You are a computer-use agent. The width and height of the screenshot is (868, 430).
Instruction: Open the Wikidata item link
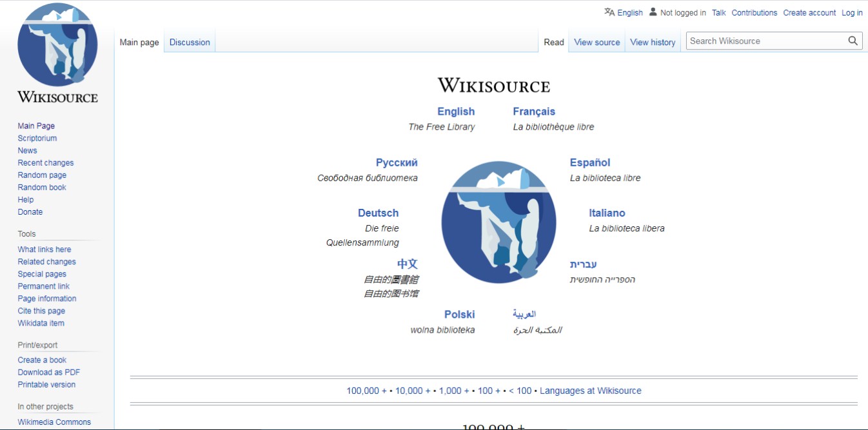41,323
